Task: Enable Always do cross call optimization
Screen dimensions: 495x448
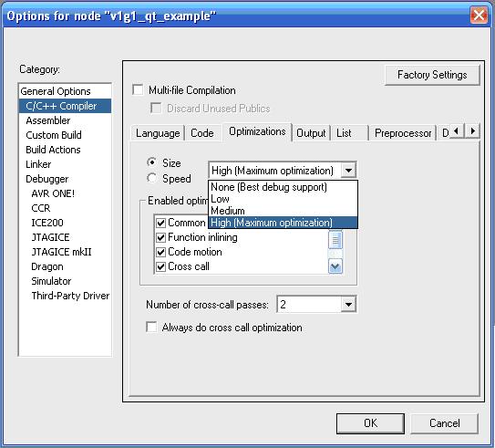Action: click(x=151, y=327)
